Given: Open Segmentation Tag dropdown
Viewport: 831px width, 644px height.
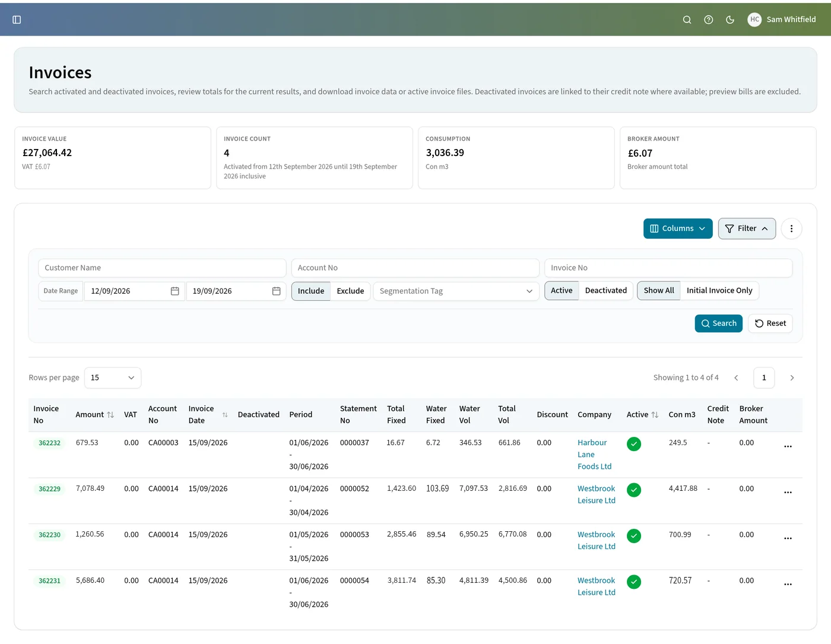Looking at the screenshot, I should coord(456,291).
